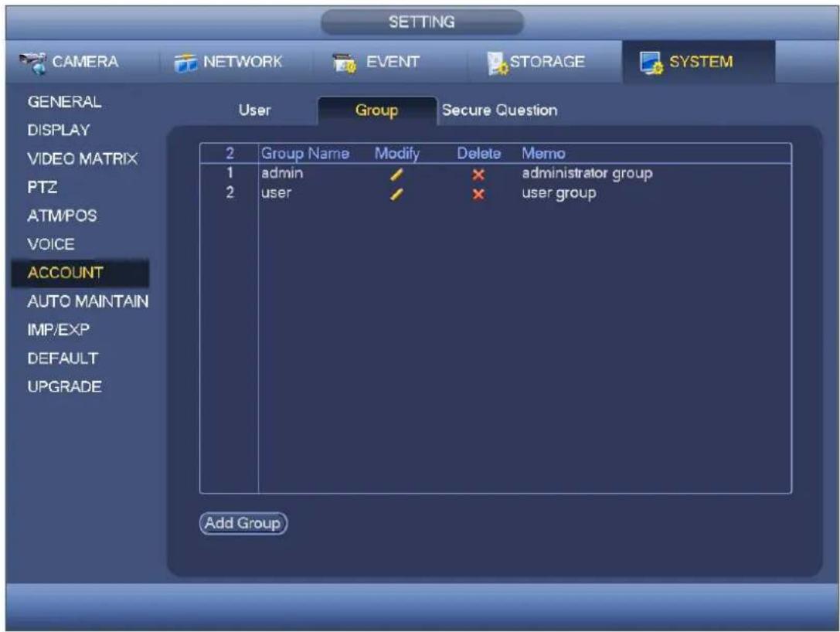Click the Event tab icon
840x632 pixels.
tap(344, 63)
